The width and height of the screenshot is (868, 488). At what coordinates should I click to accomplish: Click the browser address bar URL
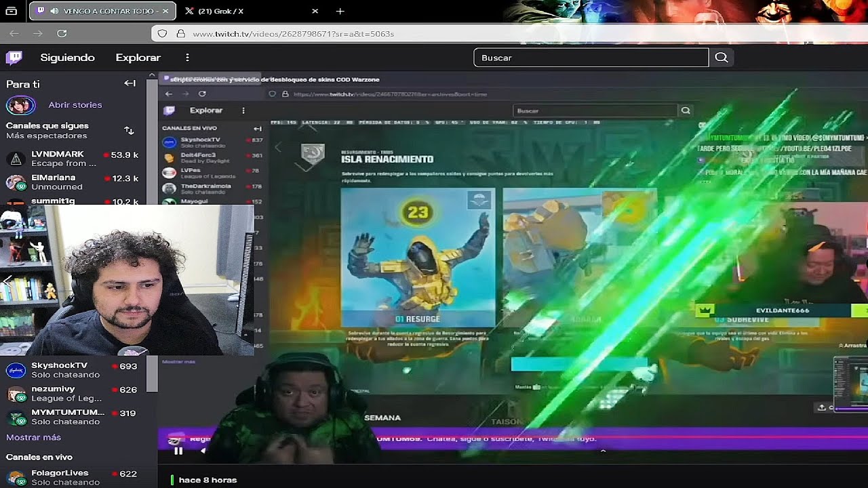pos(293,33)
